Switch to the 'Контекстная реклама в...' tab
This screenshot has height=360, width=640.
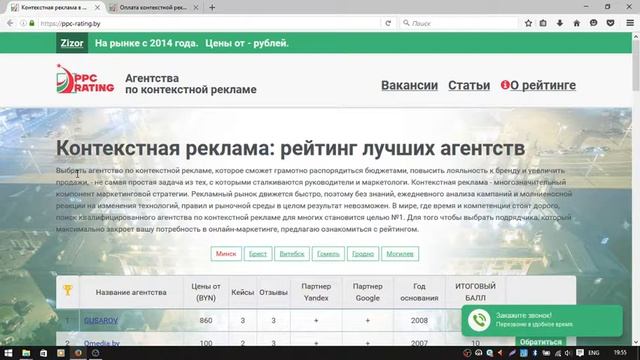(x=54, y=7)
